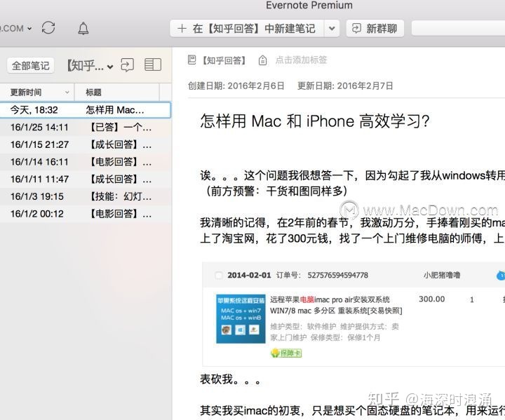Click the 【已答】一个… note title
This screenshot has height=420, width=505.
[119, 127]
